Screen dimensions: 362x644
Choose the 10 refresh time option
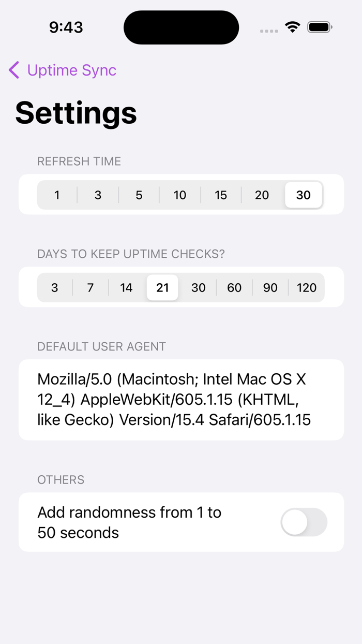tap(179, 195)
